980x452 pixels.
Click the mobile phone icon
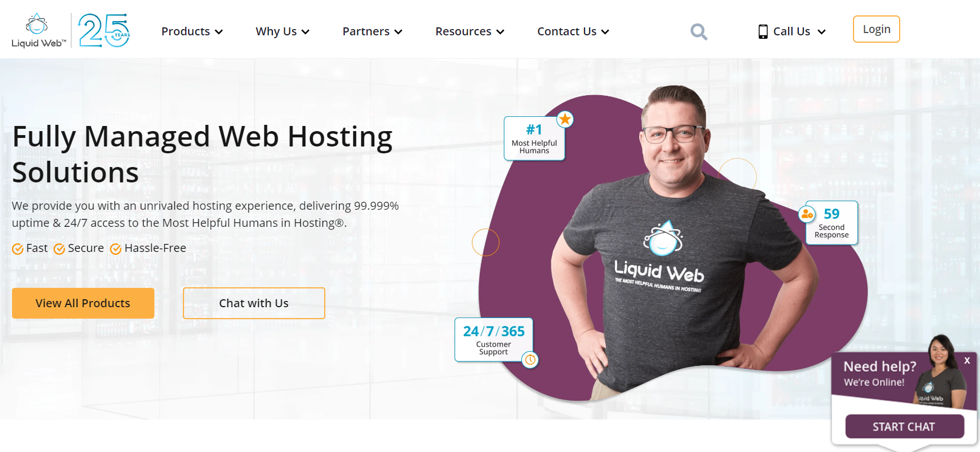tap(763, 32)
